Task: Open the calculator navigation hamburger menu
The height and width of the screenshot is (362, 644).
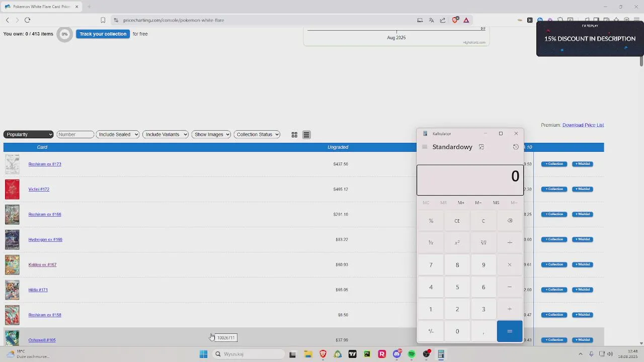Action: click(x=425, y=147)
